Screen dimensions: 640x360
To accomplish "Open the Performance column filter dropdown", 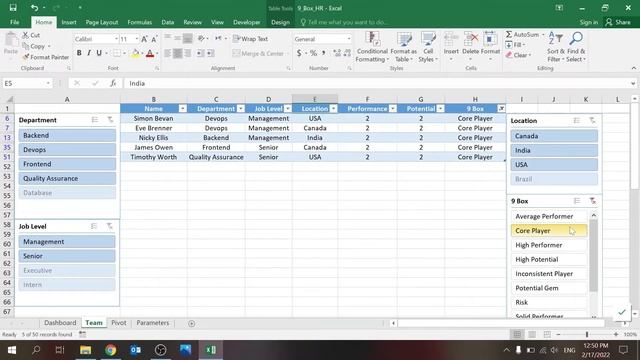I will pos(392,109).
